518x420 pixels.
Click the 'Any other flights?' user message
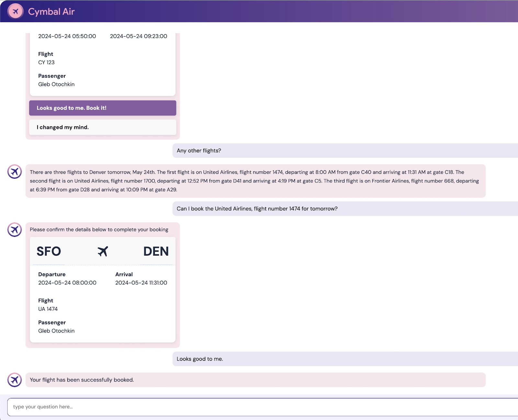tap(199, 150)
